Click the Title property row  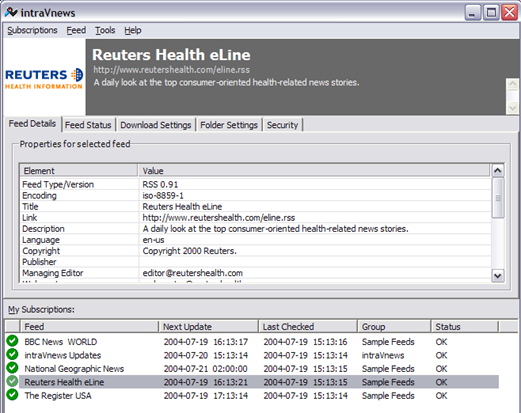256,206
